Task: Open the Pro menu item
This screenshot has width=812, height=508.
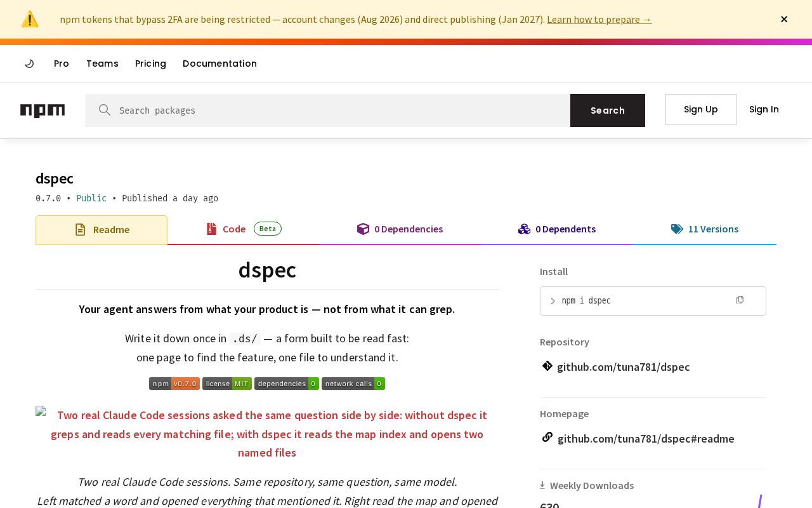Action: point(62,63)
